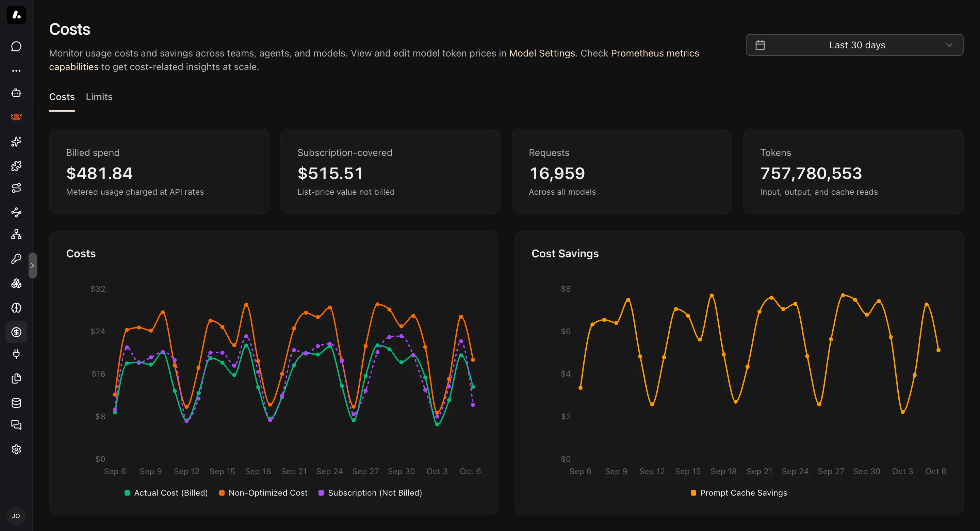
Task: Toggle the Prompt Cache Savings legend series
Action: click(739, 493)
